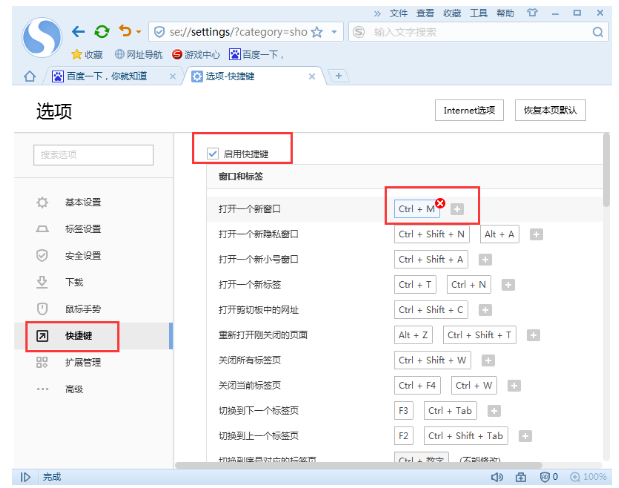The width and height of the screenshot is (619, 488).
Task: Click the Internet选项 button
Action: pos(469,110)
